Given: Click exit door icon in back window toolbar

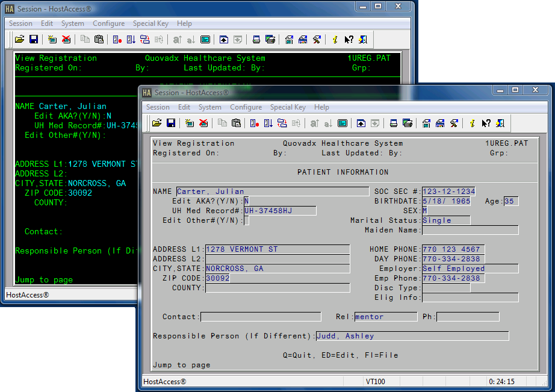Looking at the screenshot, I should [x=363, y=39].
